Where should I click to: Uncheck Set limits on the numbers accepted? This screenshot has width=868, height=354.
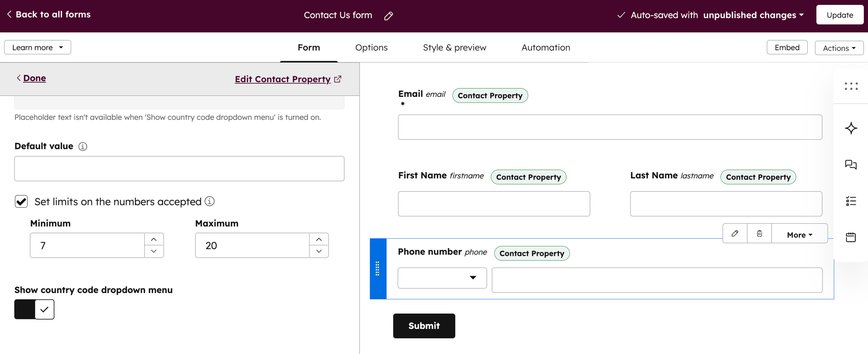pyautogui.click(x=21, y=201)
